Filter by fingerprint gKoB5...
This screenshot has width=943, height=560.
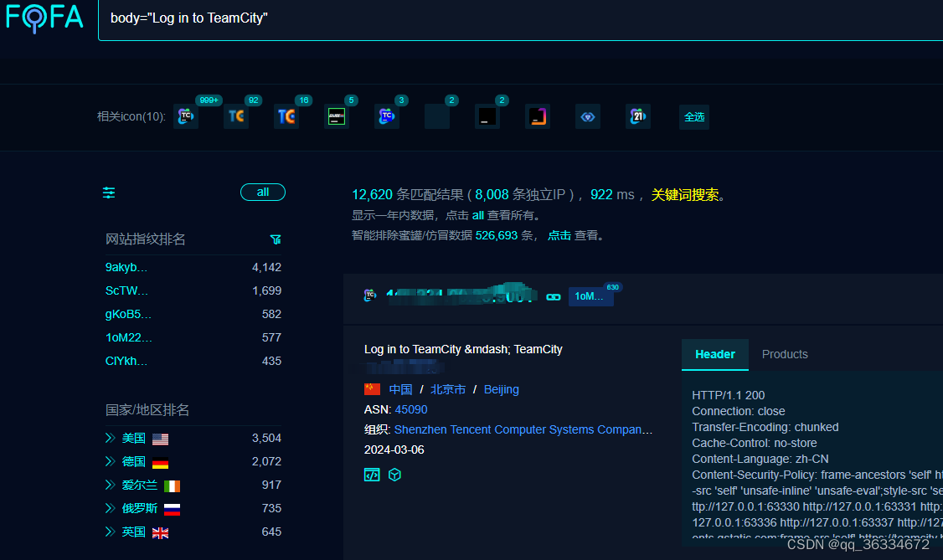coord(128,314)
